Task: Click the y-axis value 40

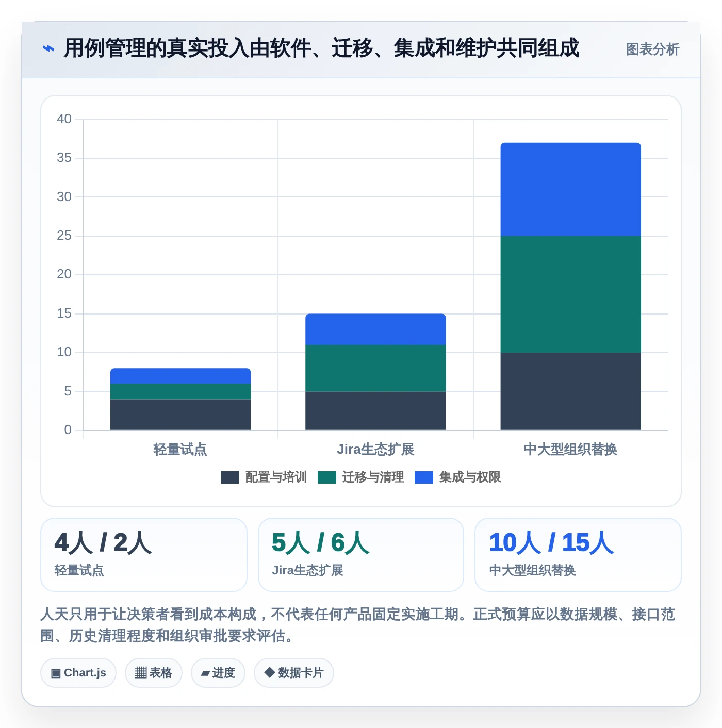Action: click(64, 119)
